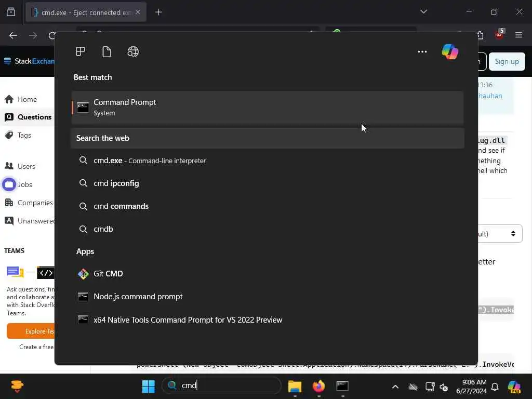Open uBlock Origin extension icon
The width and height of the screenshot is (532, 399).
(499, 34)
